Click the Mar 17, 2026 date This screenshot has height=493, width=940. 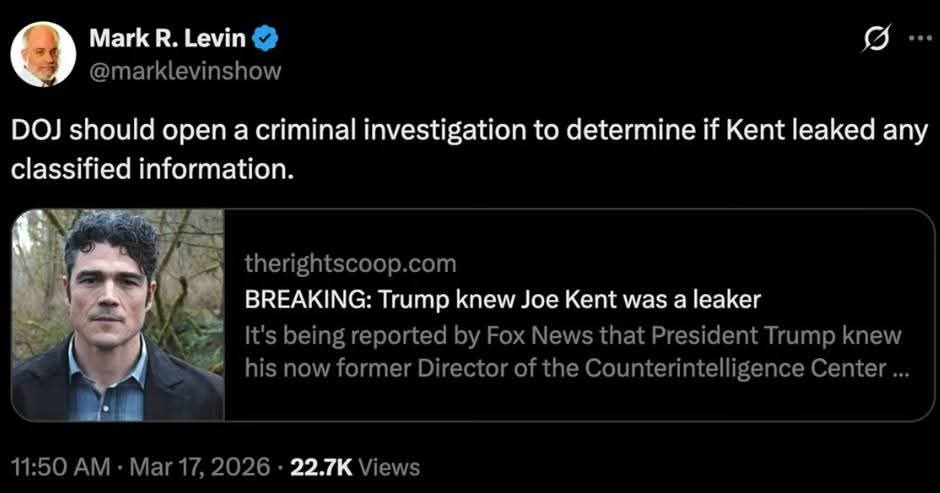[x=205, y=466]
